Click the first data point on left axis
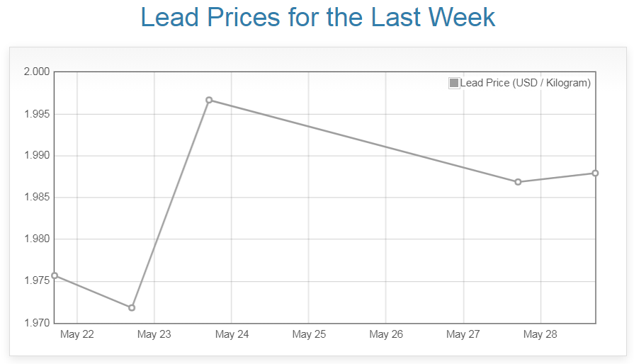This screenshot has height=364, width=634. pos(55,275)
